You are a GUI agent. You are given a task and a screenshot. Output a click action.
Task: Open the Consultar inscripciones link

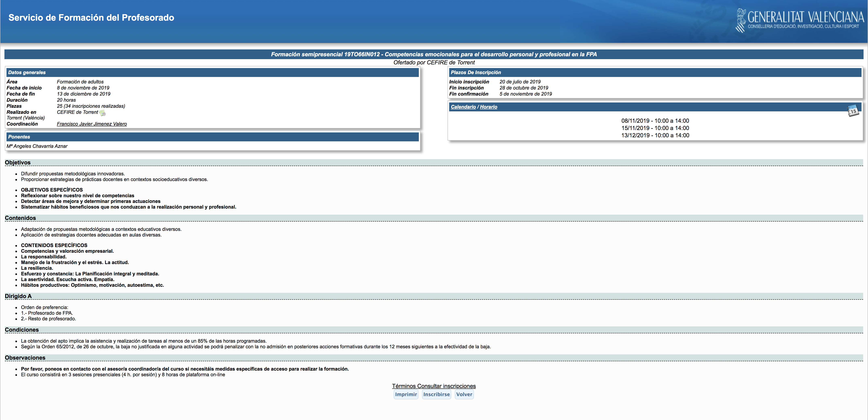[447, 386]
